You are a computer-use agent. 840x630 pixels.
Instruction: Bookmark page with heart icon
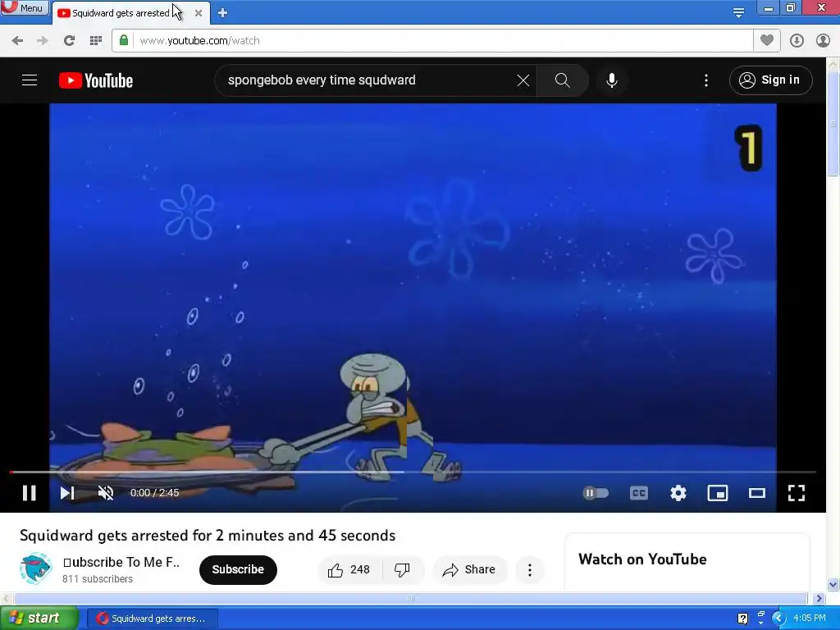click(x=767, y=40)
